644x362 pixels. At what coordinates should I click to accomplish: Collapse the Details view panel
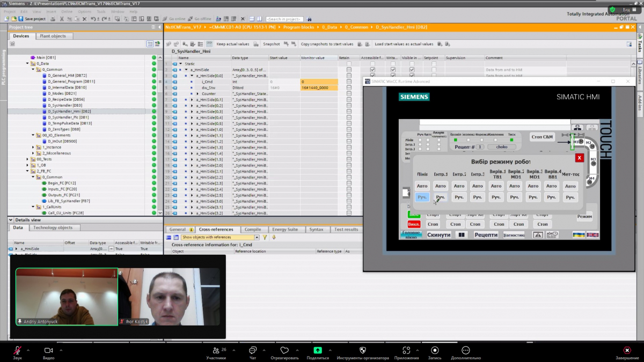(x=11, y=220)
